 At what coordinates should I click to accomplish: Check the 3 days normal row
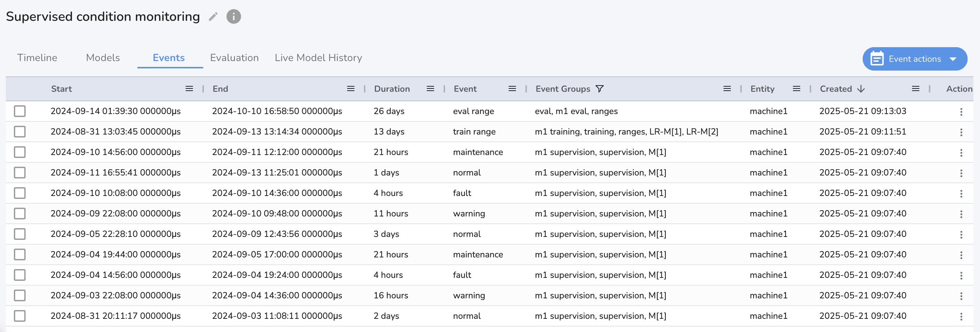20,234
